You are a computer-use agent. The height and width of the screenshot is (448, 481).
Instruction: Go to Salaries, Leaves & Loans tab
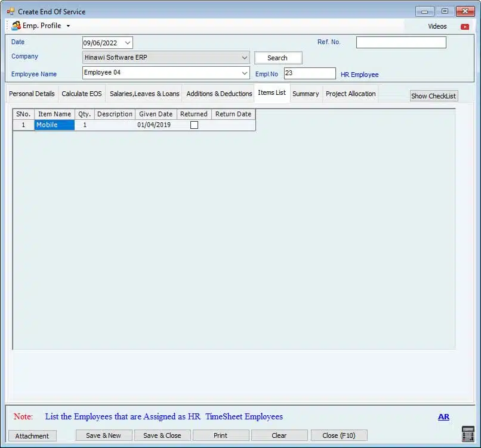point(144,94)
